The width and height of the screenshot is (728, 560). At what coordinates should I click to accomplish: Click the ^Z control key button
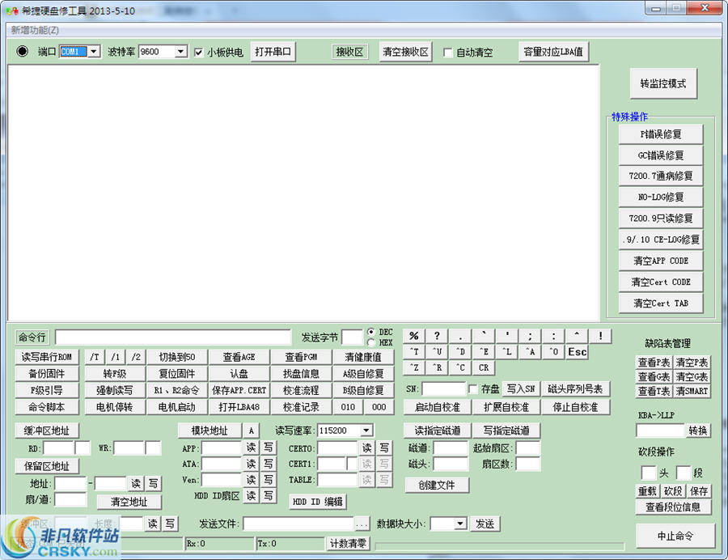[x=415, y=367]
